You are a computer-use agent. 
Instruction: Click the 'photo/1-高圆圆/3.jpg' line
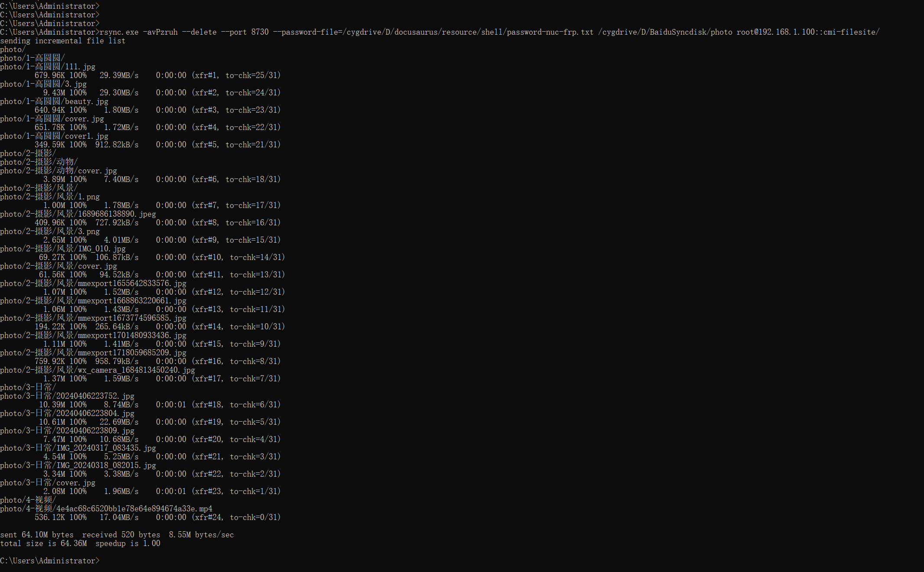tap(43, 84)
